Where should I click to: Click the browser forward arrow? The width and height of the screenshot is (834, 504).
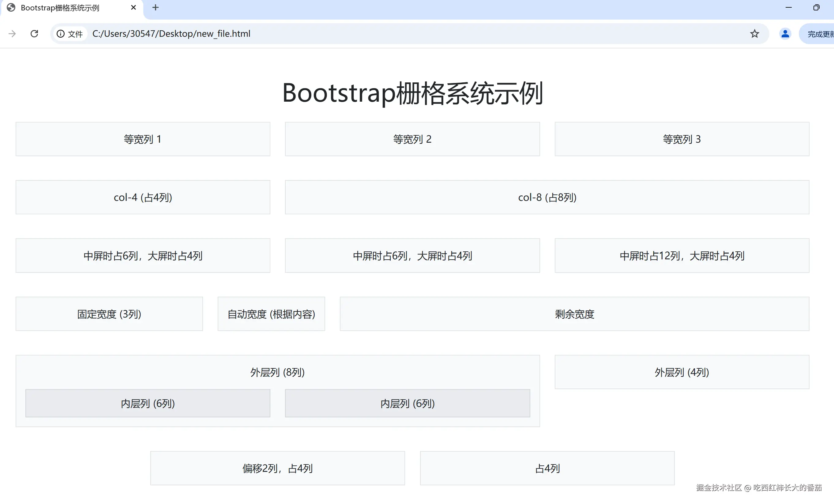tap(12, 33)
